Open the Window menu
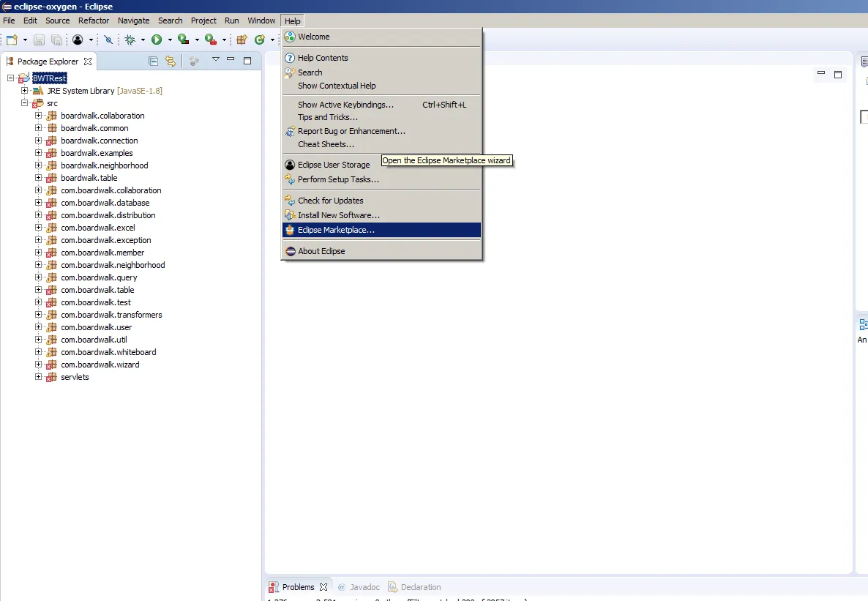This screenshot has height=601, width=868. coord(261,20)
